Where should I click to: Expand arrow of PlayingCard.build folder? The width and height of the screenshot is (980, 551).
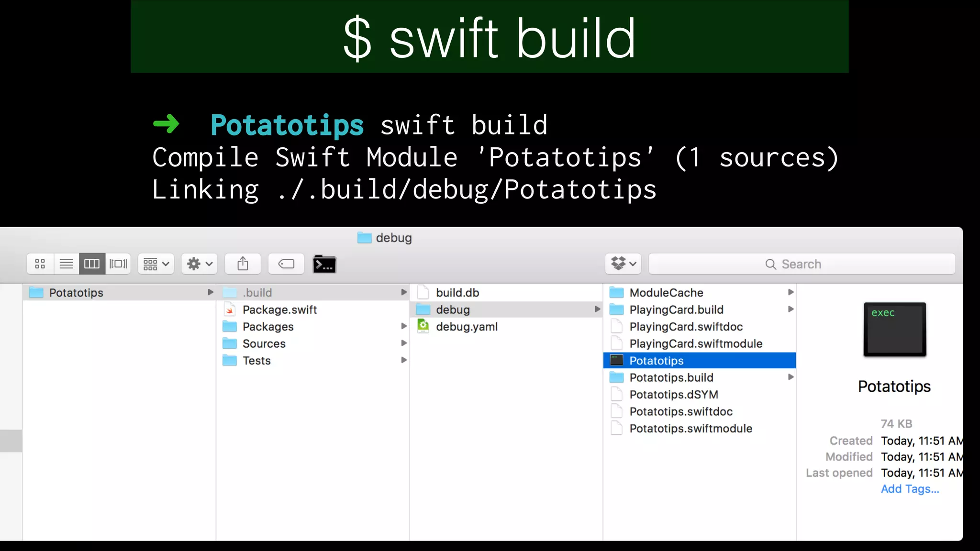tap(791, 309)
